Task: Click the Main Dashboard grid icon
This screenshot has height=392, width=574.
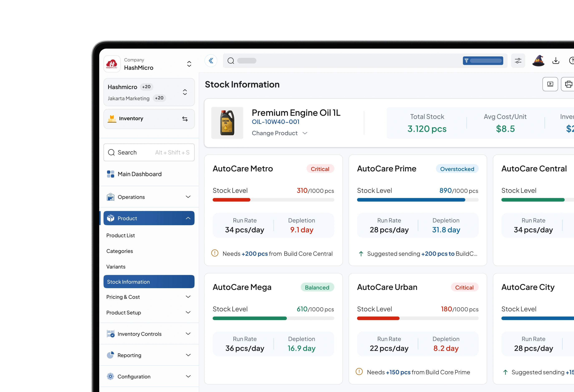Action: 110,174
